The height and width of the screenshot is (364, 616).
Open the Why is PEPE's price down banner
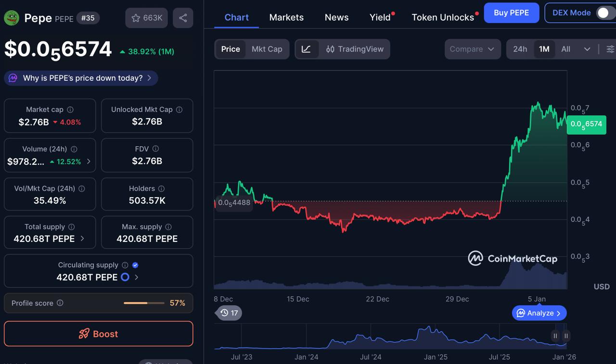coord(80,78)
